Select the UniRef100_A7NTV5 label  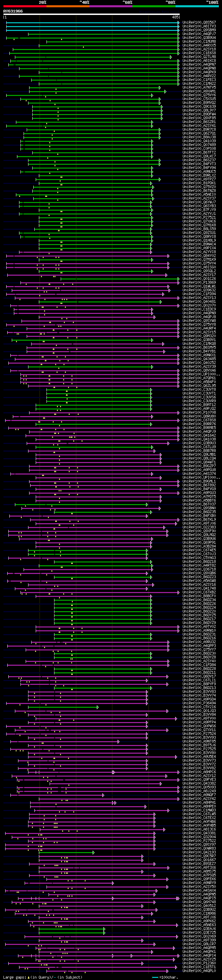199,88
